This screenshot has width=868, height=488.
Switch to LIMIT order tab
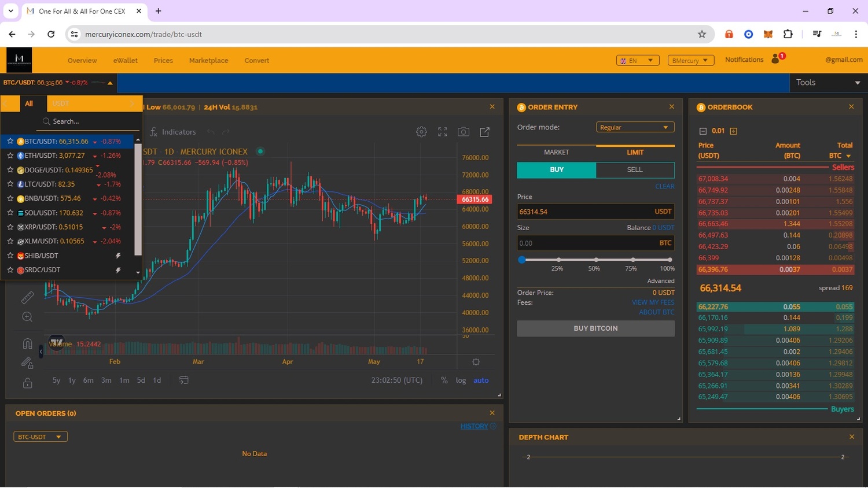(x=635, y=152)
